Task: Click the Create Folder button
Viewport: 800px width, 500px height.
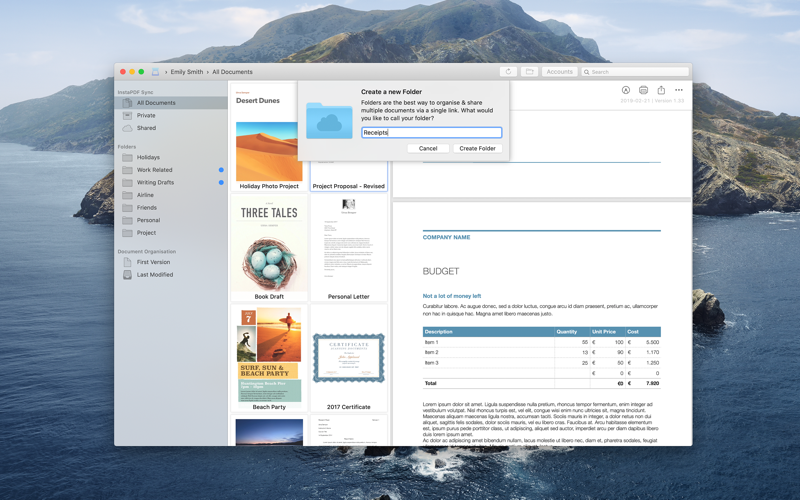Action: [477, 148]
